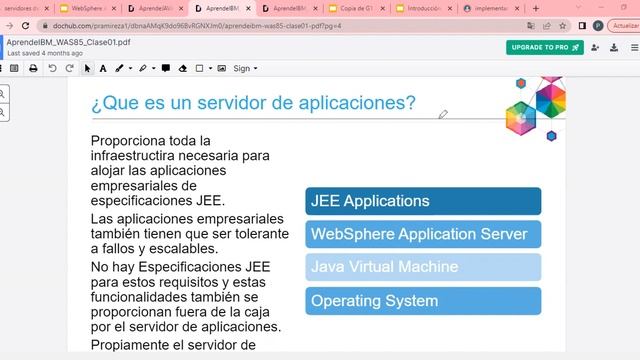
Task: Click the UPGRADE TO PRO button
Action: (x=545, y=47)
